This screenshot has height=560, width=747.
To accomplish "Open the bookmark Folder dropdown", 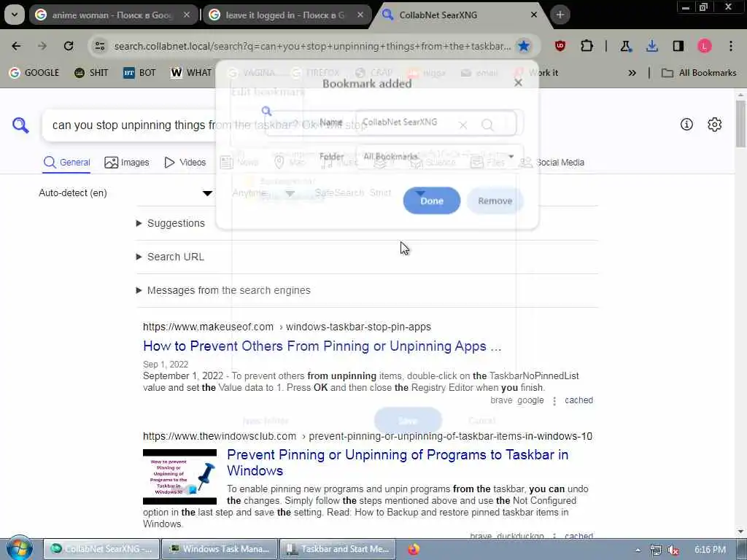I will coord(440,157).
